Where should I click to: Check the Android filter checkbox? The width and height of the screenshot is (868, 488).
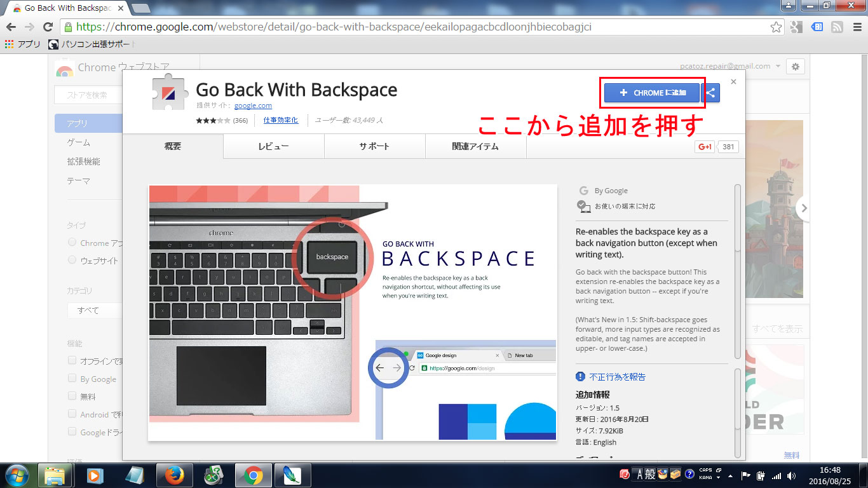[72, 414]
